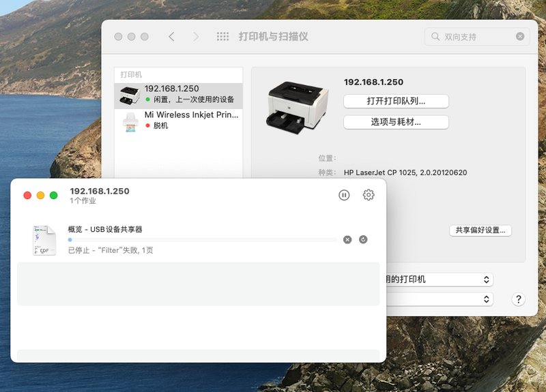The image size is (546, 392).
Task: Click the search input field
Action: point(476,37)
